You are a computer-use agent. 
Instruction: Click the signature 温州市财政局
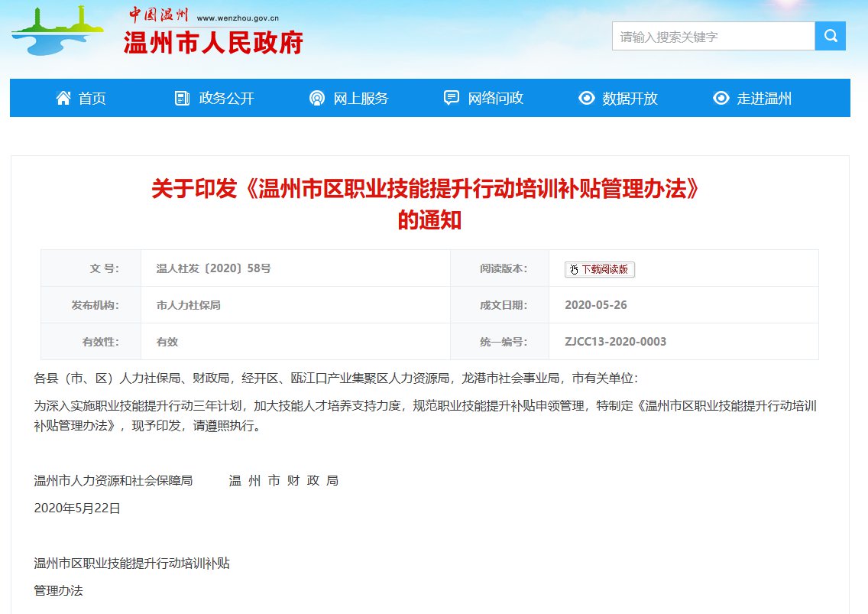(283, 480)
